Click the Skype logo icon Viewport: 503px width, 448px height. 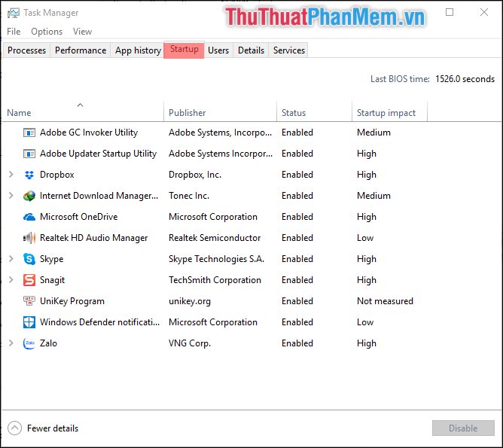coord(29,259)
